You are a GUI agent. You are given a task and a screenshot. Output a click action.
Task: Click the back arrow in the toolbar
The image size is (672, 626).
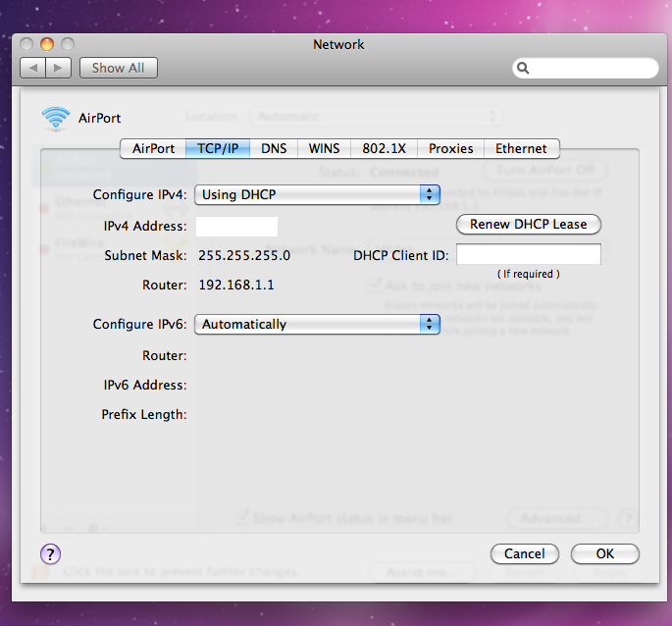click(x=32, y=68)
